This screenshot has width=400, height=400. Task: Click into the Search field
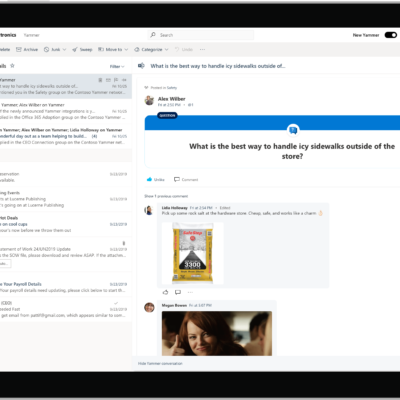200,35
